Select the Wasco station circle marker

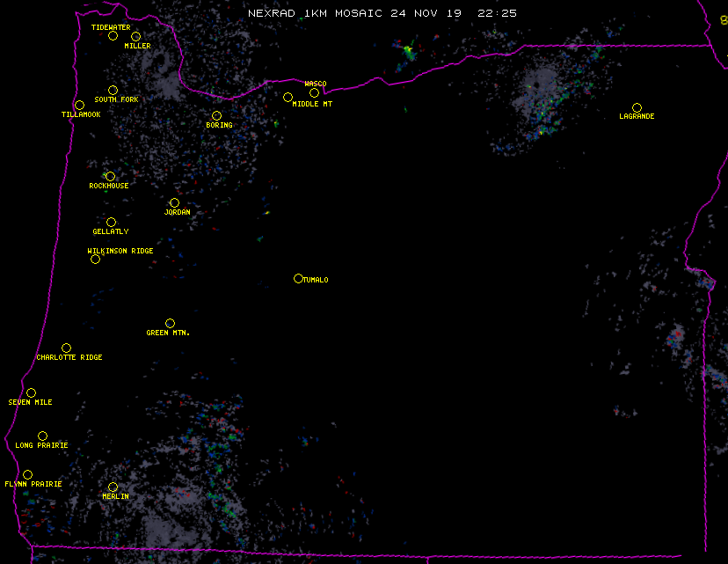(314, 92)
